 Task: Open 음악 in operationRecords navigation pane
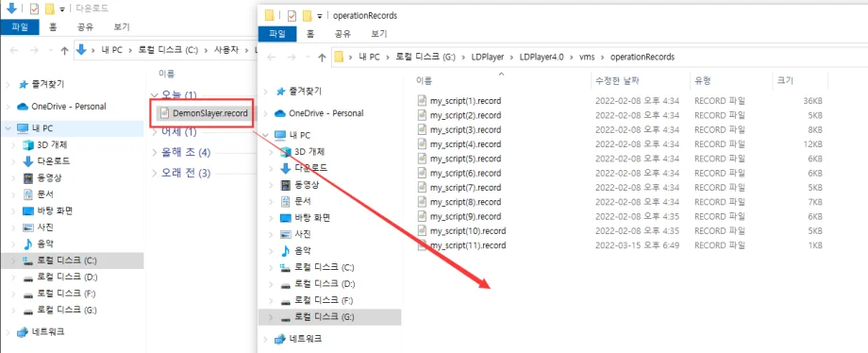tap(302, 250)
